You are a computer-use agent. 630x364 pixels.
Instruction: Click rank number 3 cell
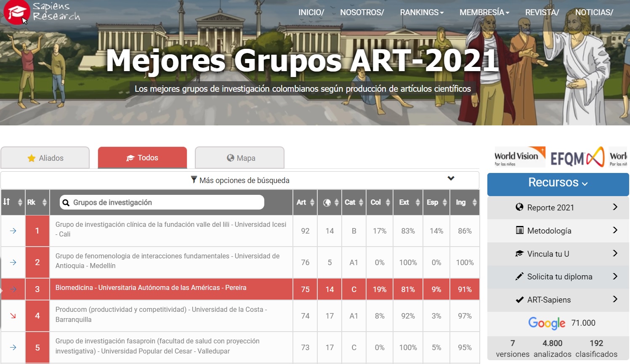point(37,289)
